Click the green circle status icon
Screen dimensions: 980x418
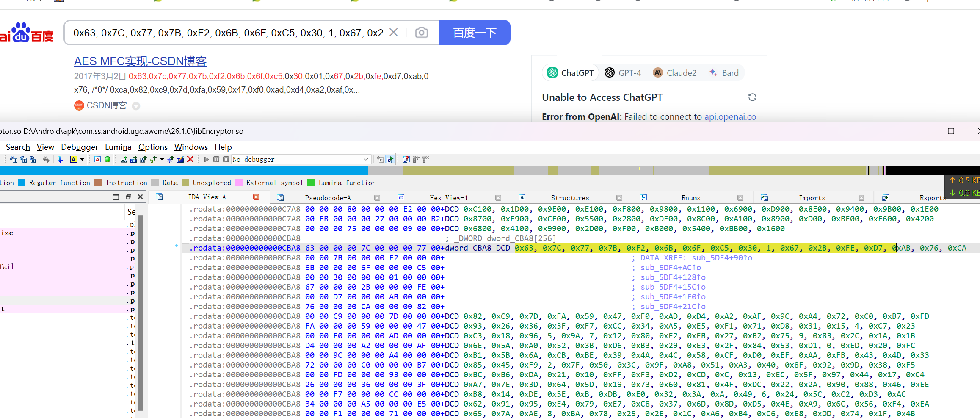coord(108,159)
